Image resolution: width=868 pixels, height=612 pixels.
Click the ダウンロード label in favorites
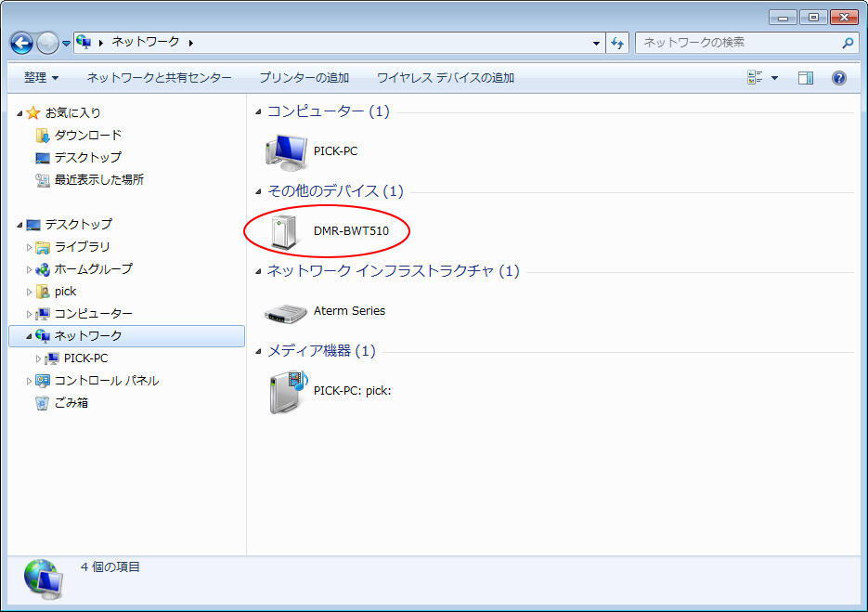click(x=88, y=136)
